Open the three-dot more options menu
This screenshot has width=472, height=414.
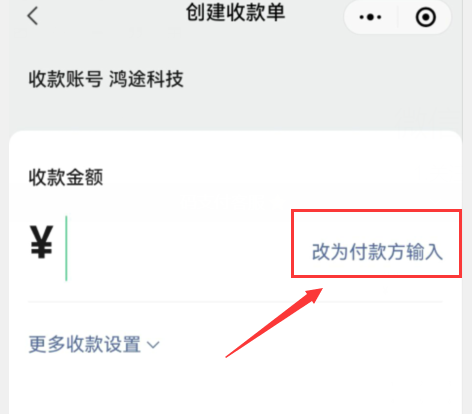370,17
